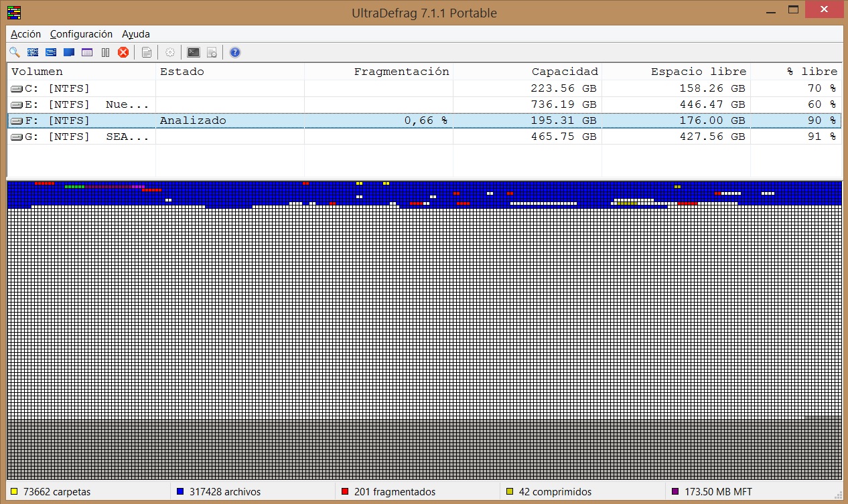Image resolution: width=848 pixels, height=504 pixels.
Task: Click the Optimize MFT toolbar icon
Action: click(87, 52)
